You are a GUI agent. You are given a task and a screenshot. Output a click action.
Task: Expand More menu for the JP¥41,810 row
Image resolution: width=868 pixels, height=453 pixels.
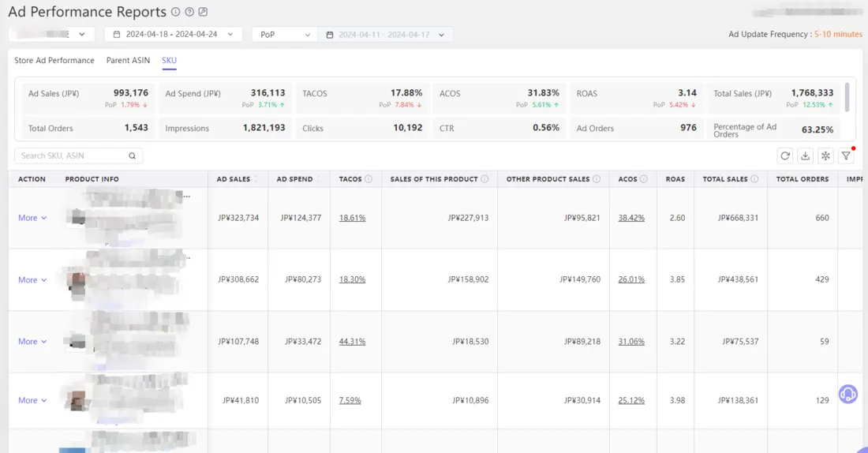[32, 400]
